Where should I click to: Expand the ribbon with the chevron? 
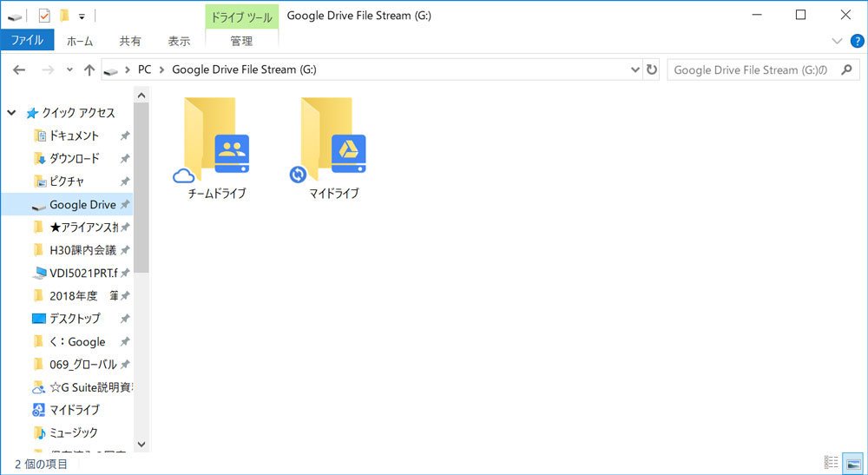(837, 41)
